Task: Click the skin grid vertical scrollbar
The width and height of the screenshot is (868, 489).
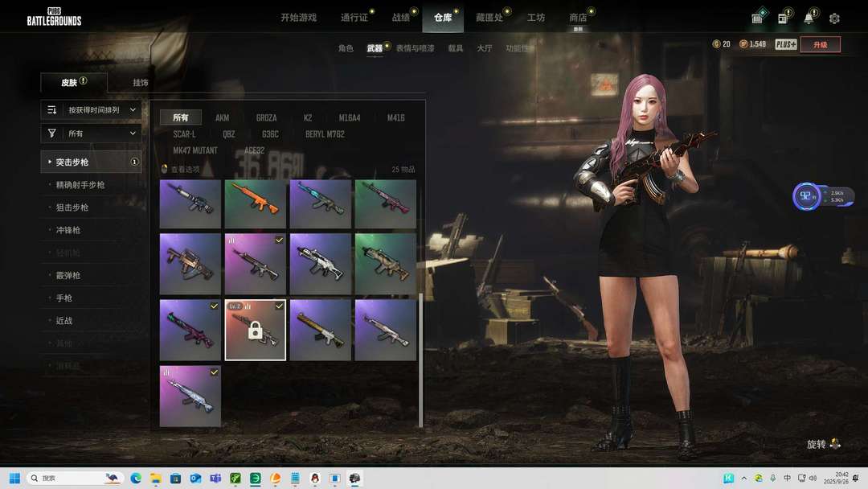Action: coord(420,360)
